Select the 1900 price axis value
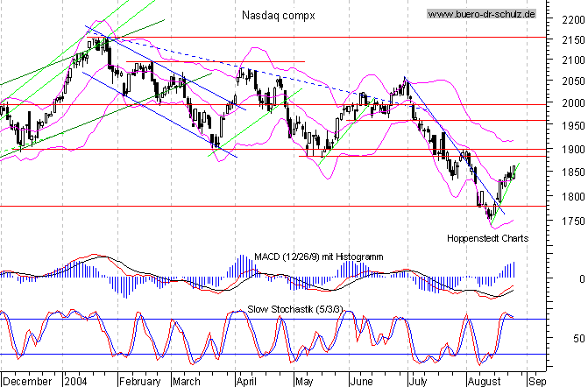Viewport: 588px width, 387px height. [570, 149]
